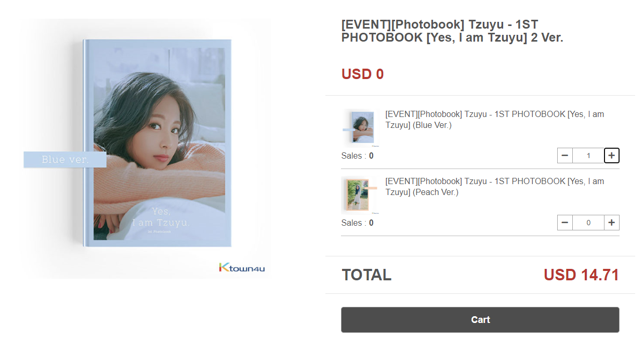Screen dimensions: 644x350
Task: Click the Yes, I am Tzuyu product title
Action: click(x=452, y=31)
